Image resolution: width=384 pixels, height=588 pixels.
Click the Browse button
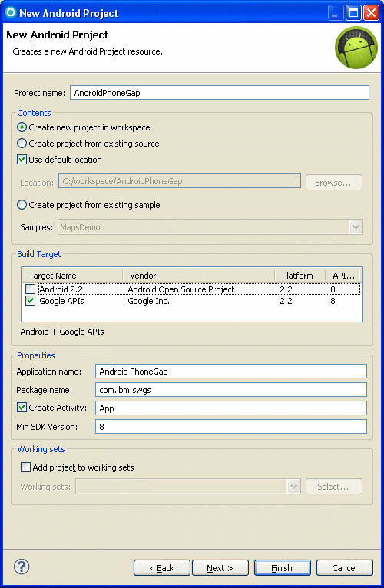[334, 183]
